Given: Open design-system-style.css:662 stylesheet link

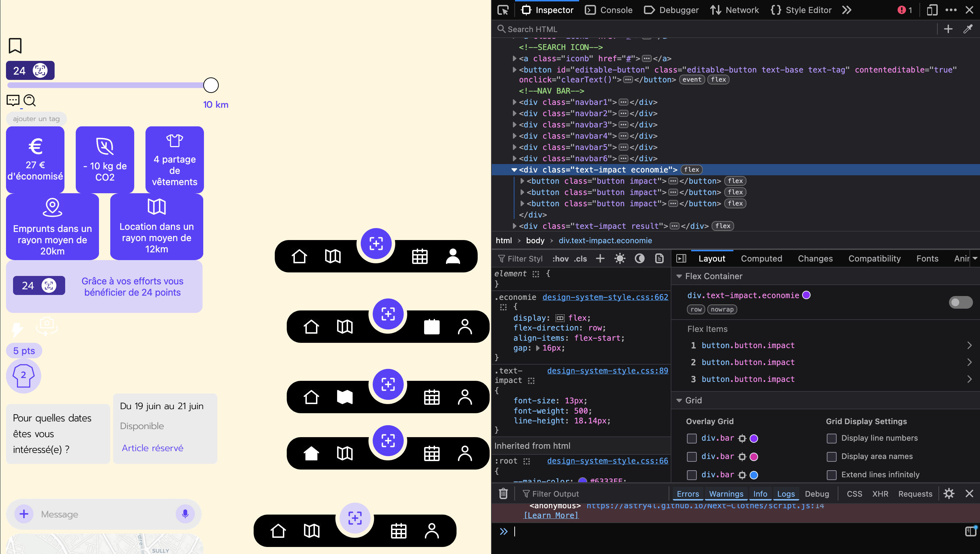Looking at the screenshot, I should [x=604, y=297].
